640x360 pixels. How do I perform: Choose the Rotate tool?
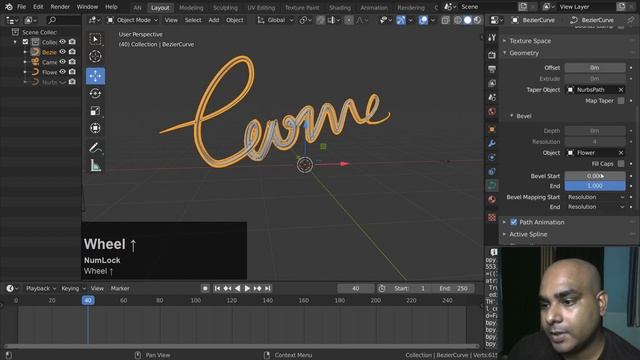click(x=95, y=93)
